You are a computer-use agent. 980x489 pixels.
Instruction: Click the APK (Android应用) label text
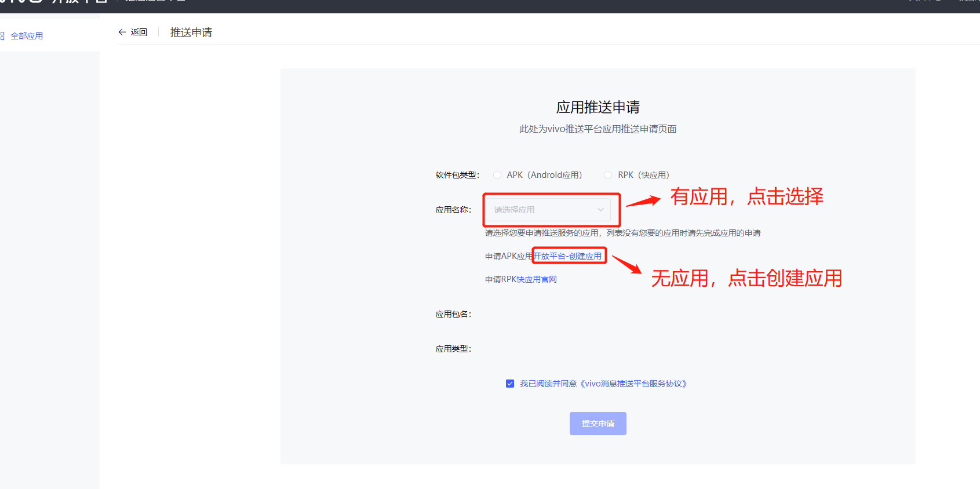544,175
